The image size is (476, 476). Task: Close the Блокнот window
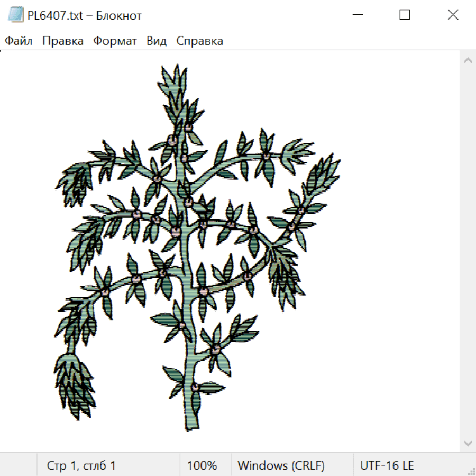(453, 15)
